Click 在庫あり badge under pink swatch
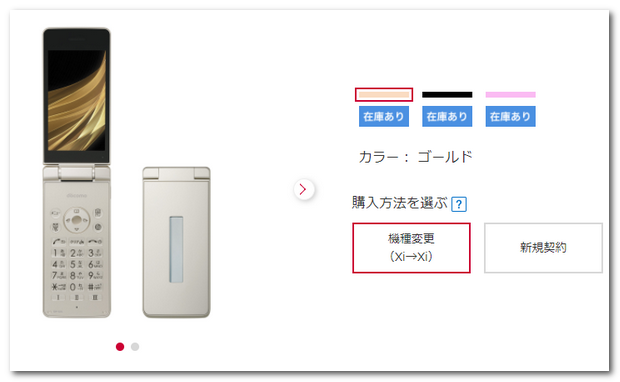Image resolution: width=620 pixels, height=382 pixels. click(x=510, y=116)
